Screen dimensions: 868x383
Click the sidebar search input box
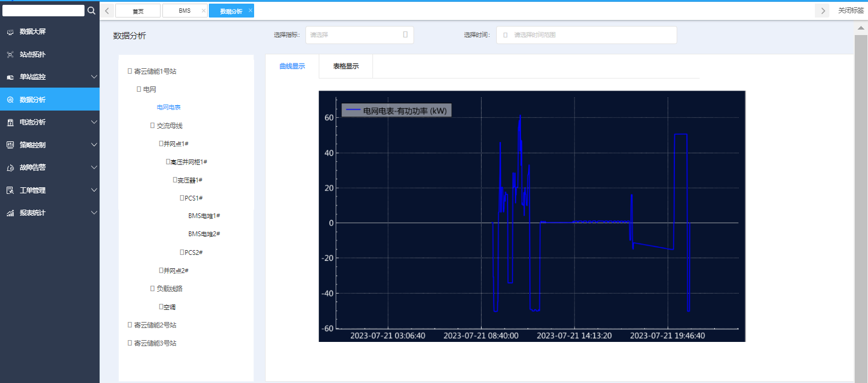[x=43, y=10]
